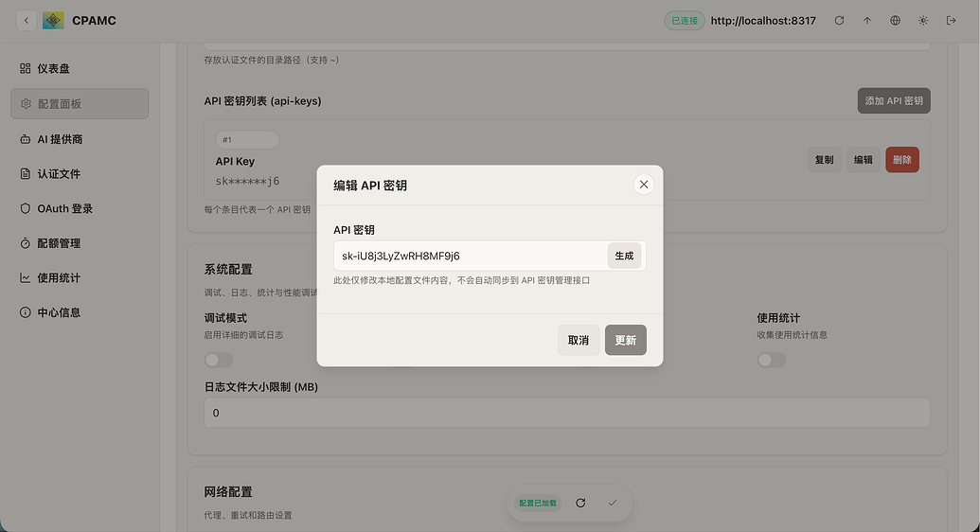Go to 认证文件 in sidebar
980x532 pixels.
coord(80,174)
